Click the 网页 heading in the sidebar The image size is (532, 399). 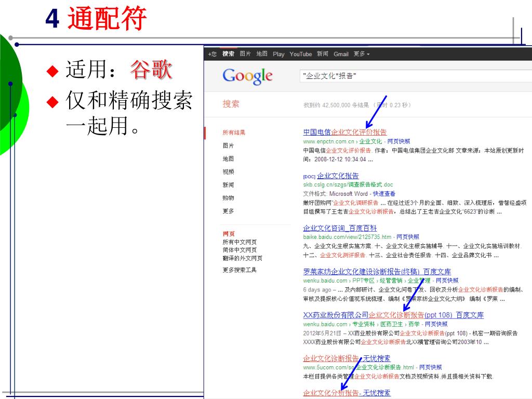coord(229,234)
